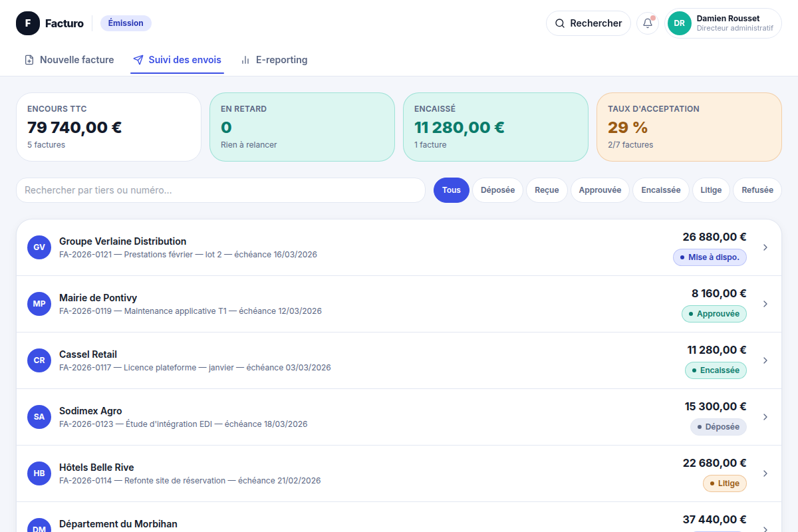Screen dimensions: 798x532
Task: Expand the Cassel Retail row chevron
Action: point(765,360)
